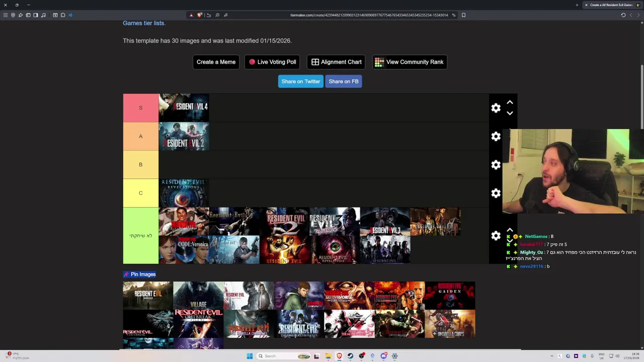644x362 pixels.
Task: Select Resident Evil Village image in pool
Action: click(198, 296)
